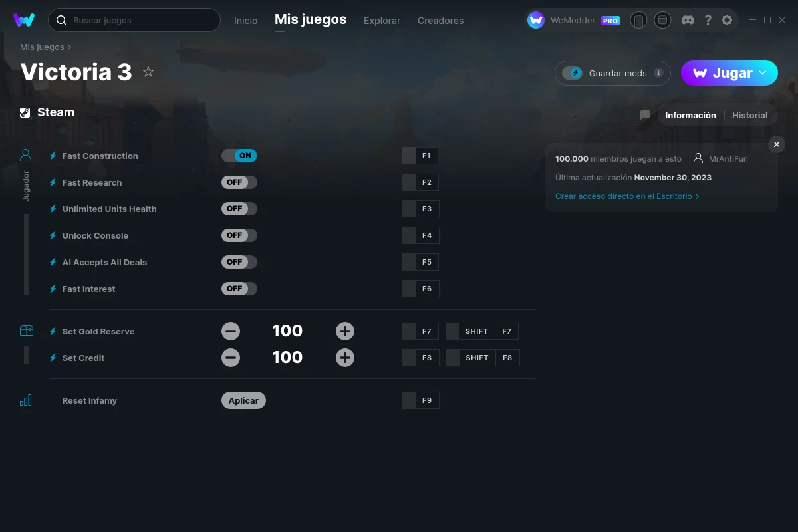Image resolution: width=798 pixels, height=532 pixels.
Task: Focus the Buscar juegos search field
Action: 134,20
